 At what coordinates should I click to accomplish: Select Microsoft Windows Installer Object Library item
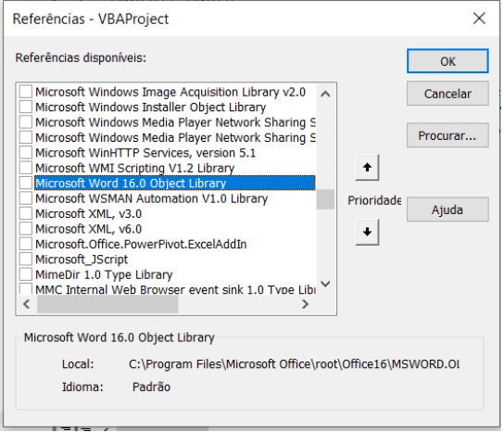150,108
